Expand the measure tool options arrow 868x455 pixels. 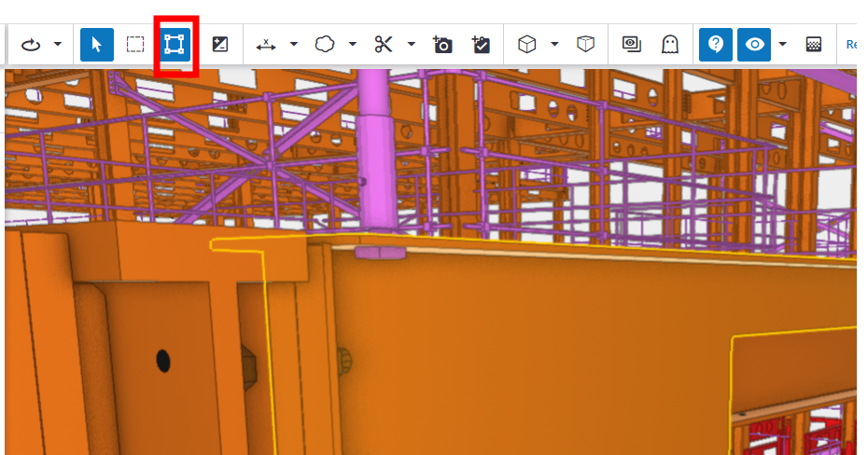click(294, 45)
